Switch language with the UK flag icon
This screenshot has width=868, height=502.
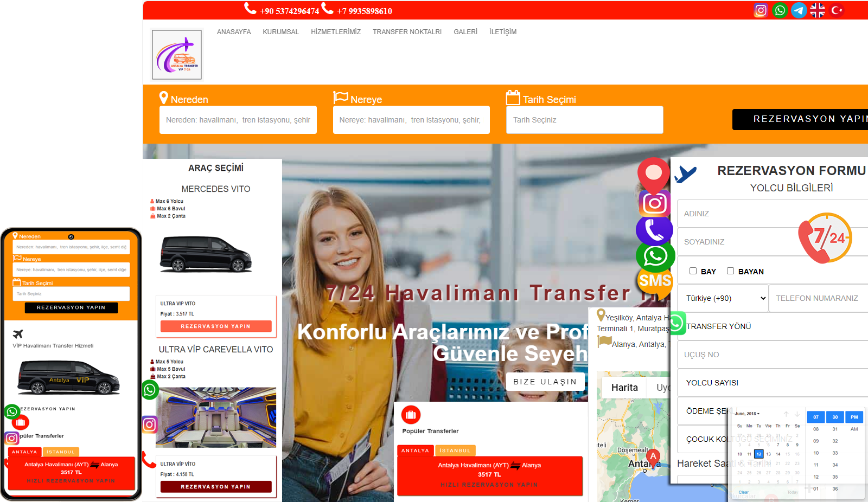pos(818,10)
